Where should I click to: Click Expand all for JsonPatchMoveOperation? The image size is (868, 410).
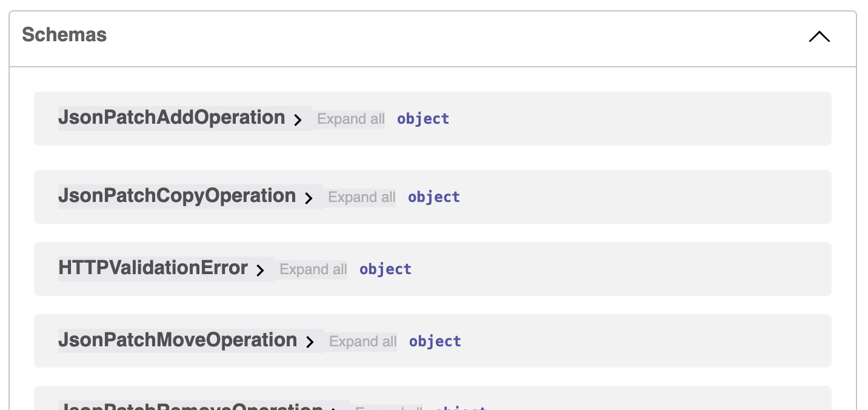[x=363, y=341]
